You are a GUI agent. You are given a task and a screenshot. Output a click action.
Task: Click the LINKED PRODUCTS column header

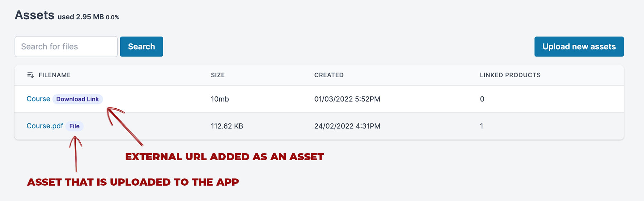click(x=510, y=75)
